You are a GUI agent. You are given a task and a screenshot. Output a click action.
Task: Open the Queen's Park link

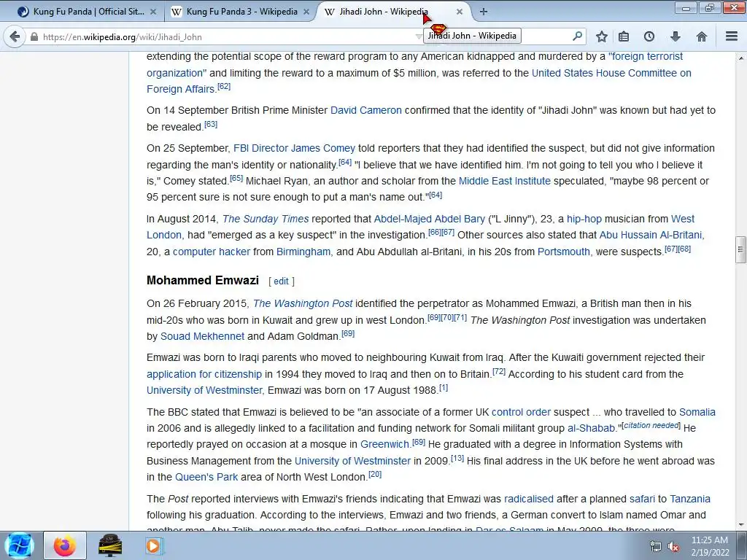tap(206, 477)
